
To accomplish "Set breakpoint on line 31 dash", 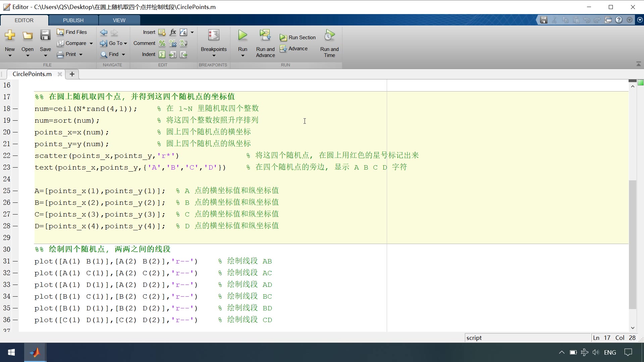I will click(15, 261).
